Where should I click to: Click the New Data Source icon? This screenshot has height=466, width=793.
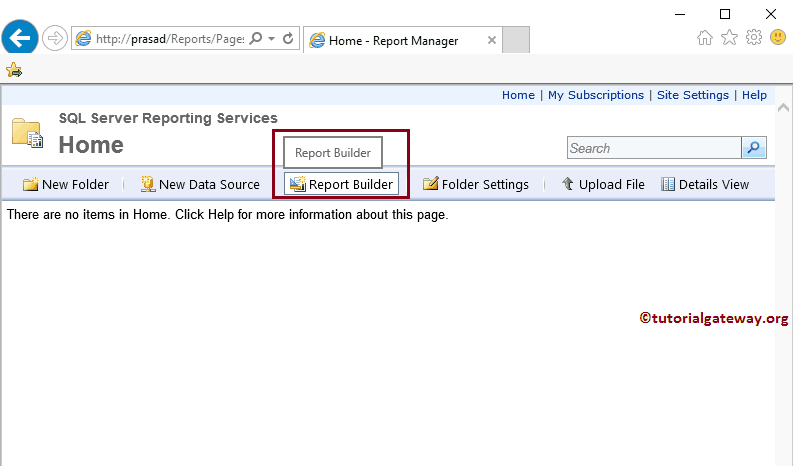click(x=148, y=184)
